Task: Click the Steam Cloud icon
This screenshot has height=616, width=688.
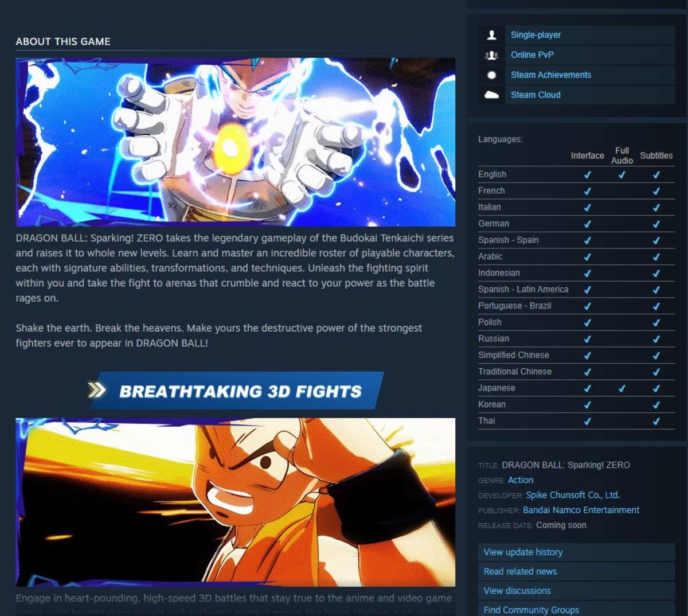Action: tap(491, 95)
